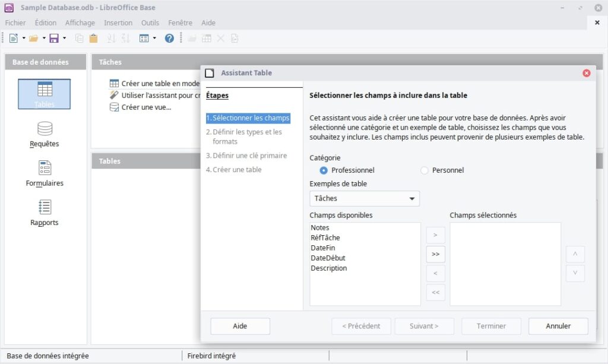Switch to the Rapports section

click(x=44, y=212)
